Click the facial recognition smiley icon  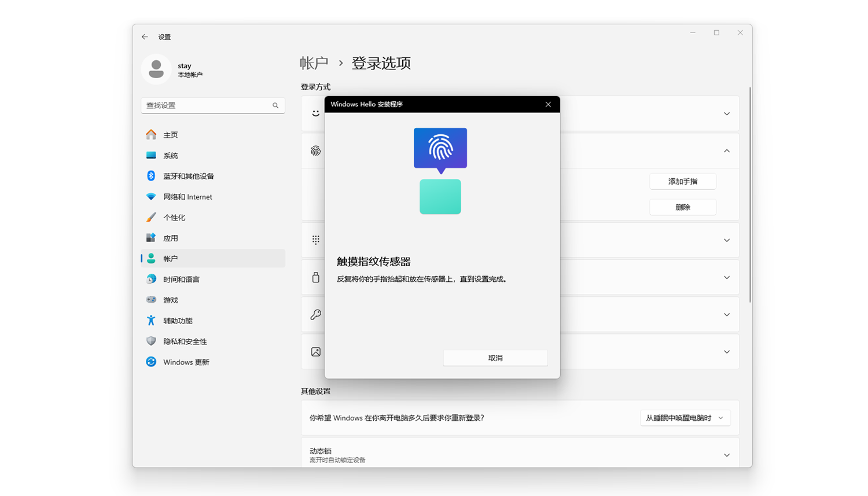tap(315, 113)
